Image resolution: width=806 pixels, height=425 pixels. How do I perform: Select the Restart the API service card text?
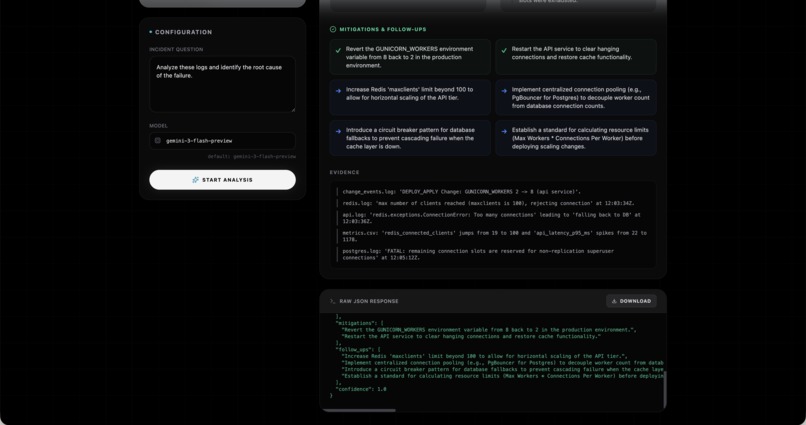[x=572, y=53]
